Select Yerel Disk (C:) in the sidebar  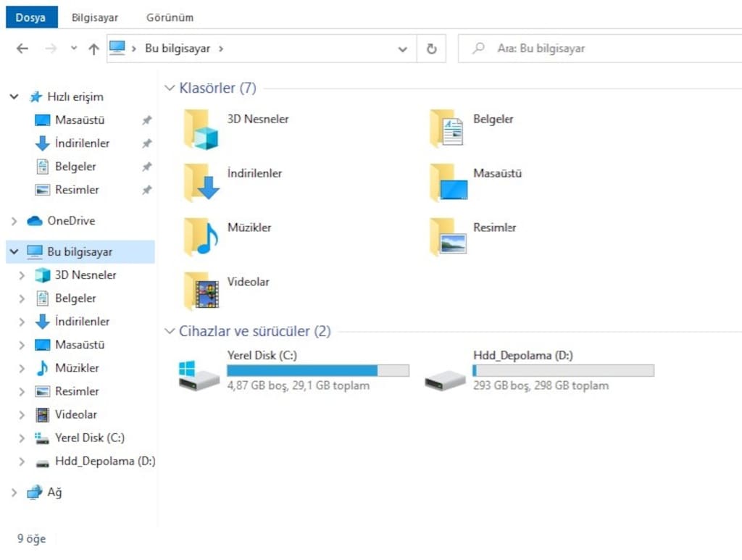89,438
